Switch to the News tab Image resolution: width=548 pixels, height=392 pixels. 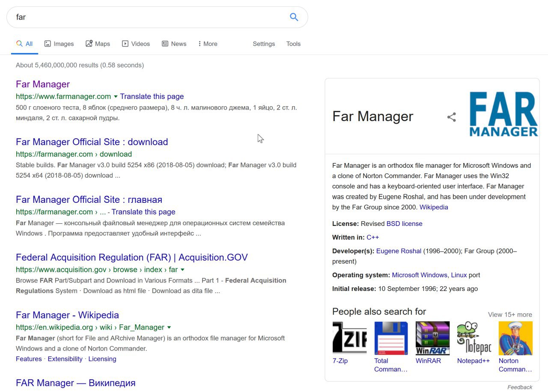[174, 44]
